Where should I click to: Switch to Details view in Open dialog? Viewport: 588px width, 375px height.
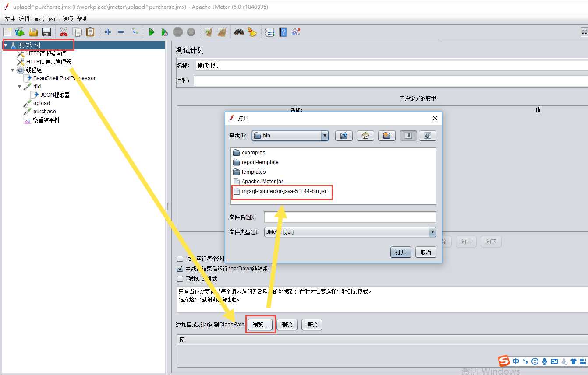(428, 136)
